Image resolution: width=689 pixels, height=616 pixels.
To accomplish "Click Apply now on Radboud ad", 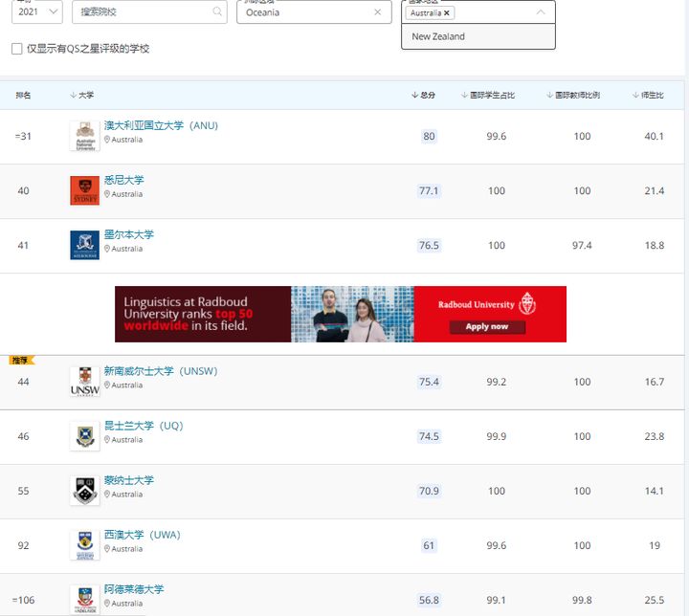I will [x=487, y=326].
